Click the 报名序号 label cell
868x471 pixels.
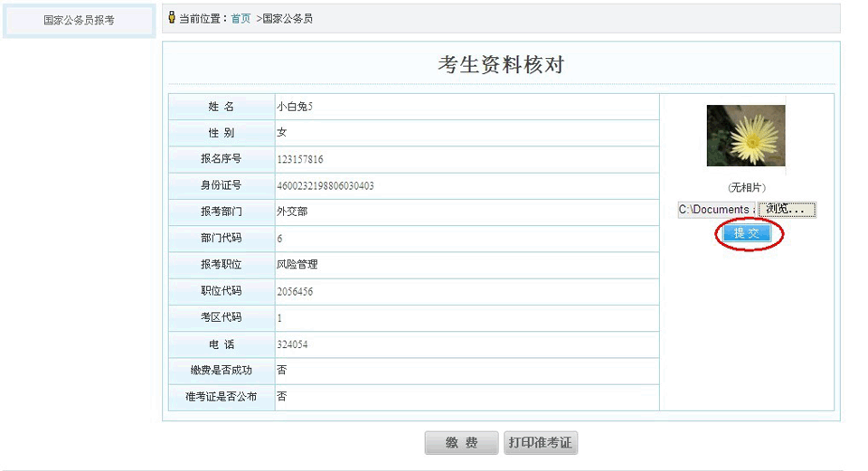222,159
